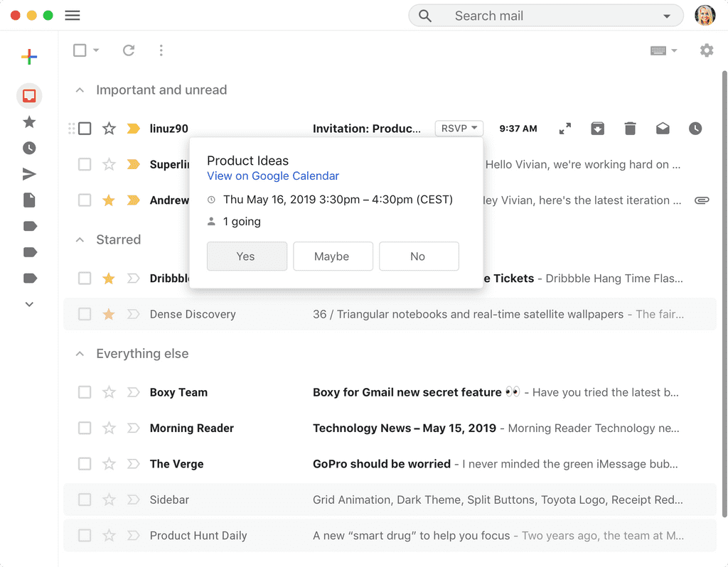Select the Product Hunt Daily checkbox
Viewport: 728px width, 567px height.
pos(85,535)
